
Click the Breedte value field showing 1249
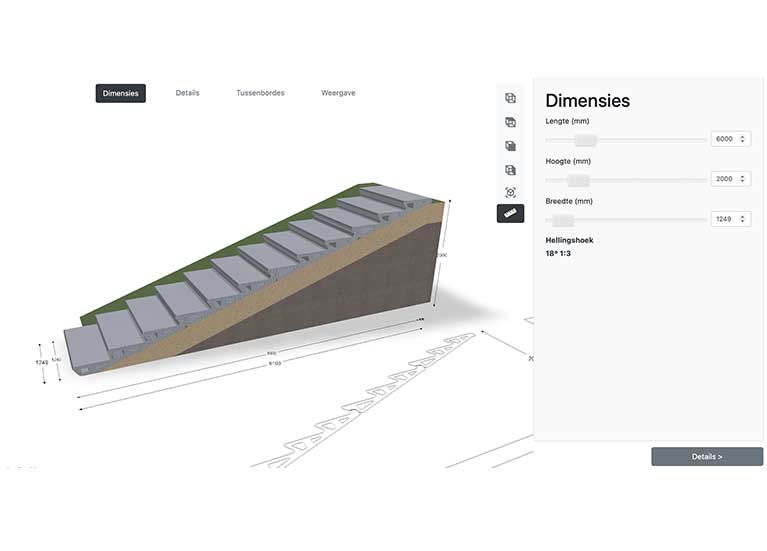[x=724, y=219]
